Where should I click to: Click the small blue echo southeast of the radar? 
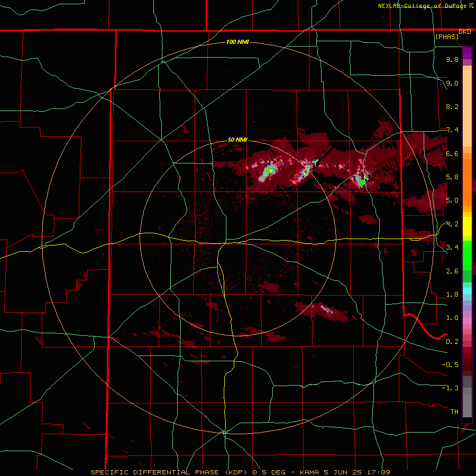coord(326,310)
